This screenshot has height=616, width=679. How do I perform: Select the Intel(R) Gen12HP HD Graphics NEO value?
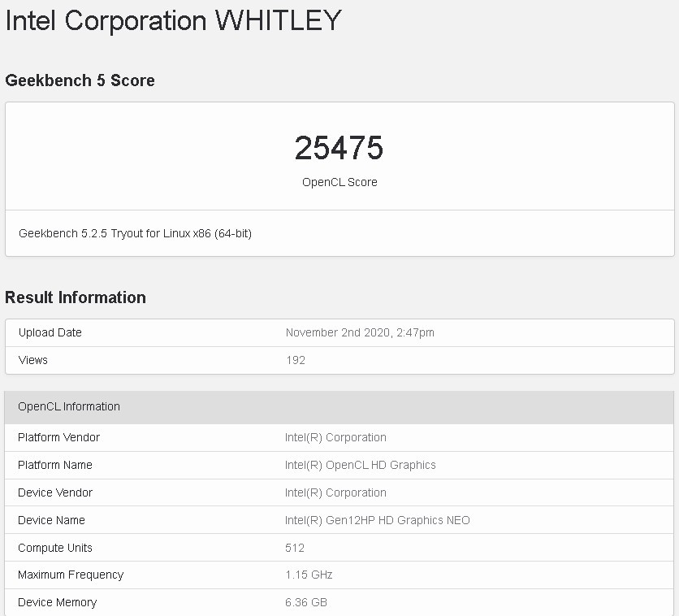point(377,520)
